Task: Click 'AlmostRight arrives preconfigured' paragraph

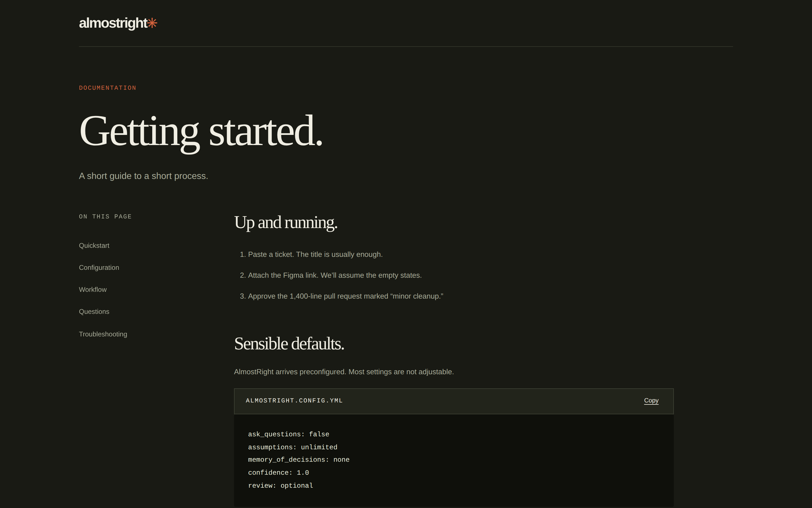Action: pyautogui.click(x=344, y=372)
